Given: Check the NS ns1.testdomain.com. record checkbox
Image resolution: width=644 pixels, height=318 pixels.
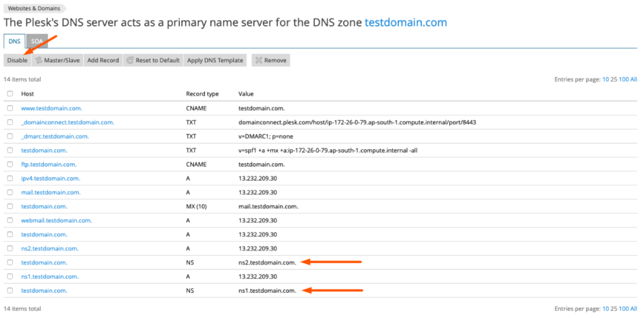Looking at the screenshot, I should coord(10,290).
